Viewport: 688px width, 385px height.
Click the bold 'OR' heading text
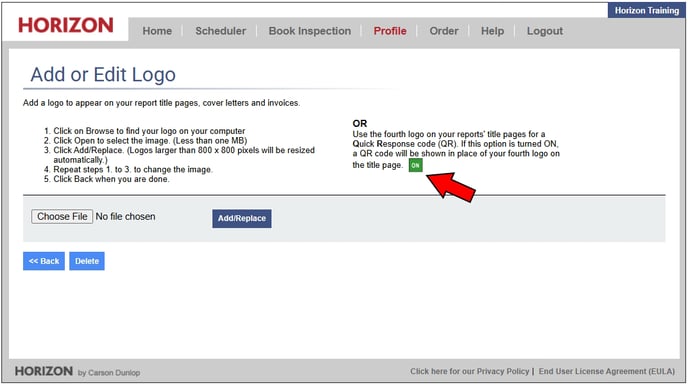tap(360, 123)
